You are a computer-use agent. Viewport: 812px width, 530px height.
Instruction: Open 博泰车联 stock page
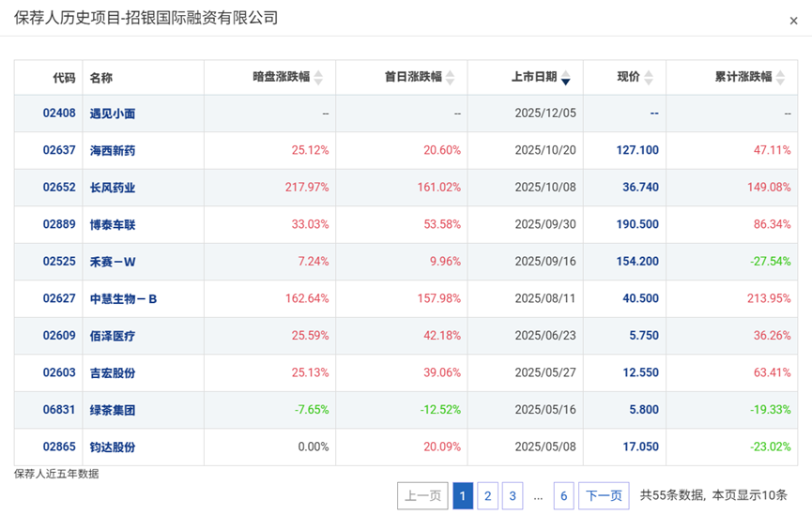[x=113, y=224]
